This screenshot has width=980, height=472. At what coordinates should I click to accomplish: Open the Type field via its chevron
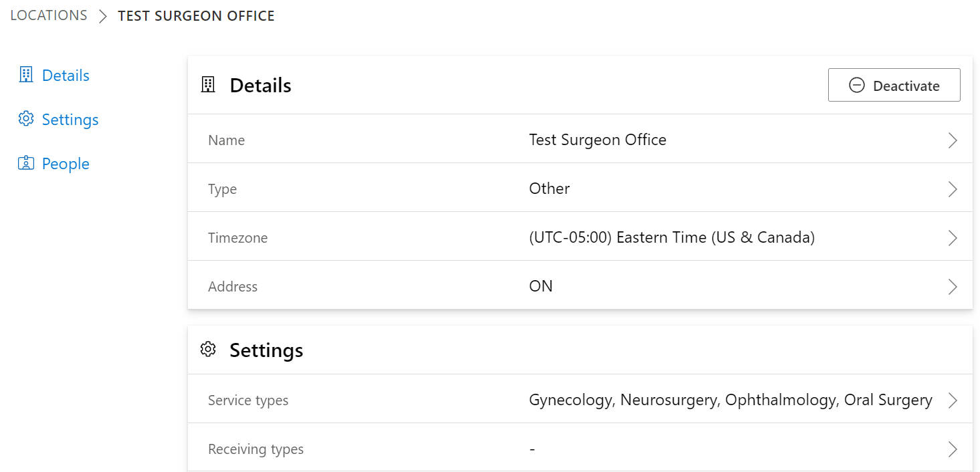[x=953, y=189]
